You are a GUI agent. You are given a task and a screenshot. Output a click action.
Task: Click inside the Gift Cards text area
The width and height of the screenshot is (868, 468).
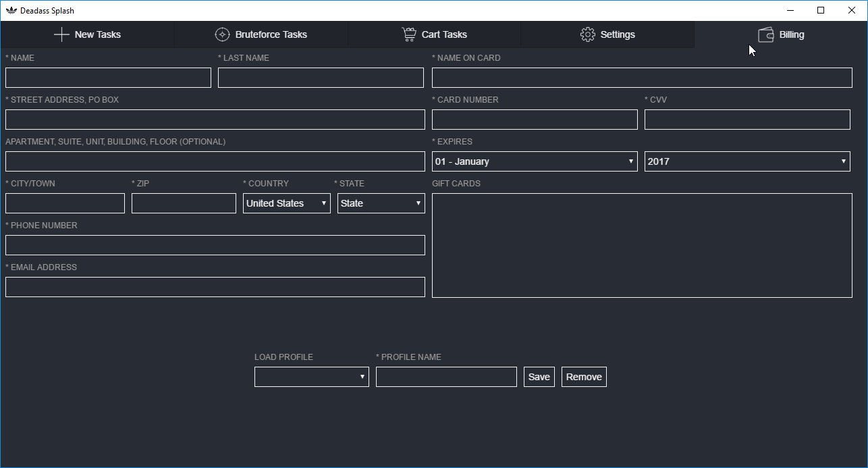click(x=642, y=245)
